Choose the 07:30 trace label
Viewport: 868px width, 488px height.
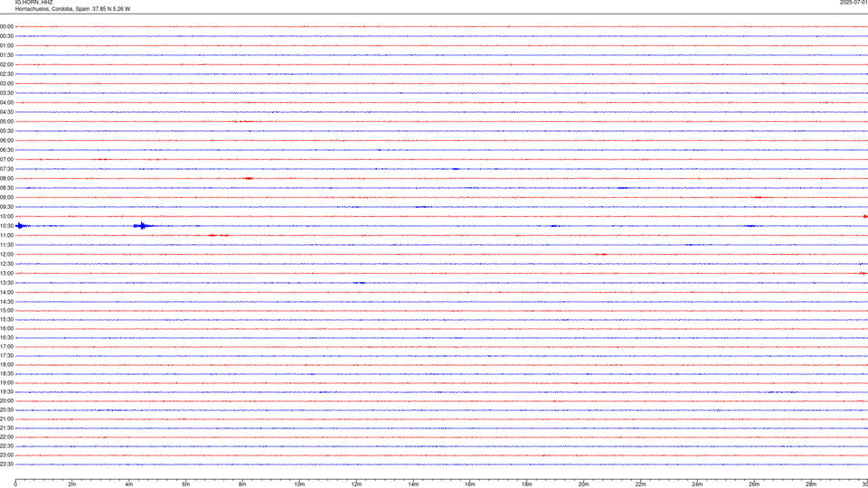pos(6,169)
